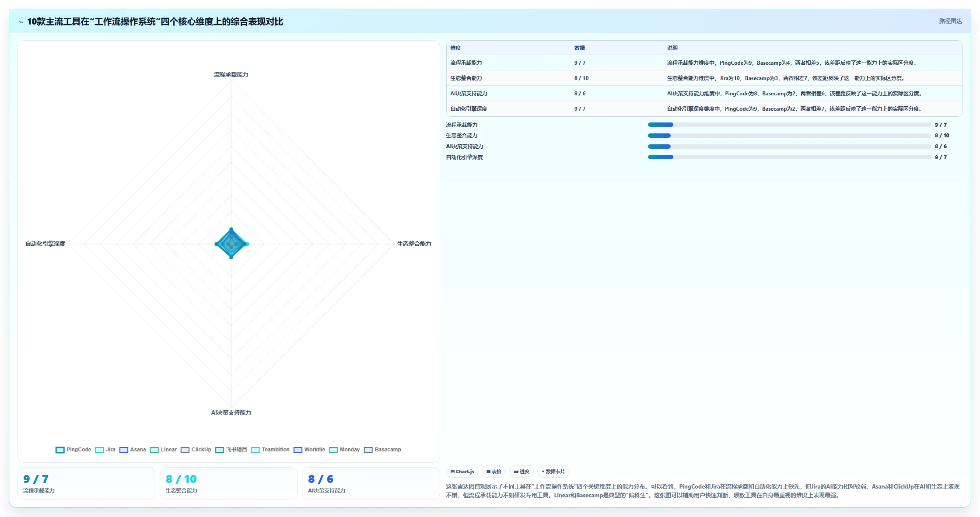Click the 自动化引擎深度 label in the progress list
The height and width of the screenshot is (517, 980).
point(464,157)
